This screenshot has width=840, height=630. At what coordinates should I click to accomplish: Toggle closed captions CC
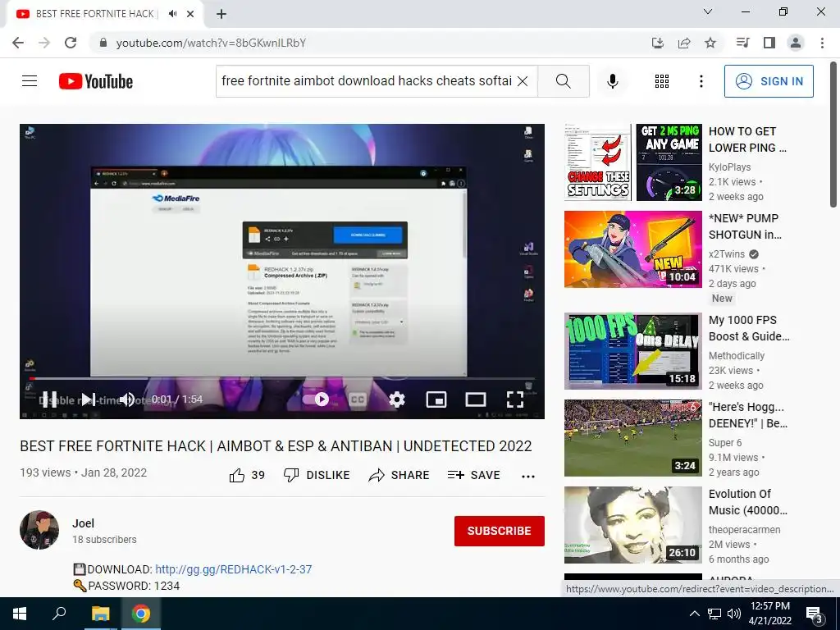coord(358,399)
